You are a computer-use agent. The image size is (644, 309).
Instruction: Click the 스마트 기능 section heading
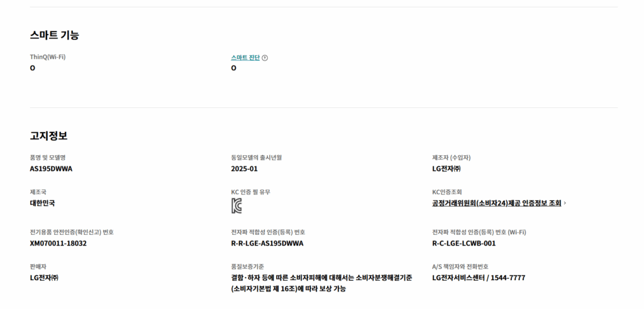pyautogui.click(x=54, y=35)
